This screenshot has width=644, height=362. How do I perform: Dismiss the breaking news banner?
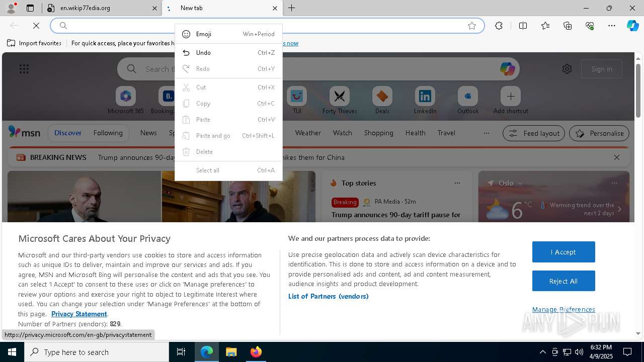[617, 157]
